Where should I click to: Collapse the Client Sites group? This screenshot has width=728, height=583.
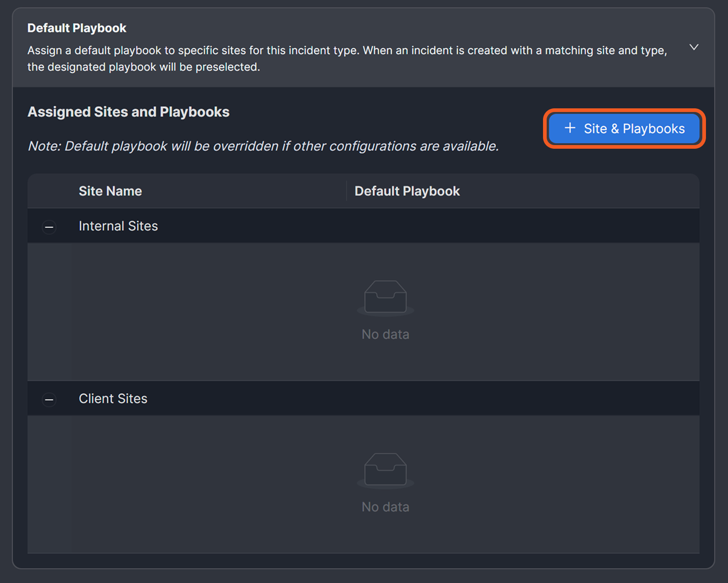49,399
